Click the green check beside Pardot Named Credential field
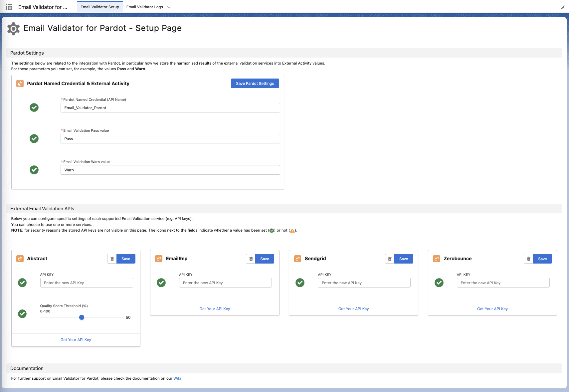569x392 pixels. point(34,107)
